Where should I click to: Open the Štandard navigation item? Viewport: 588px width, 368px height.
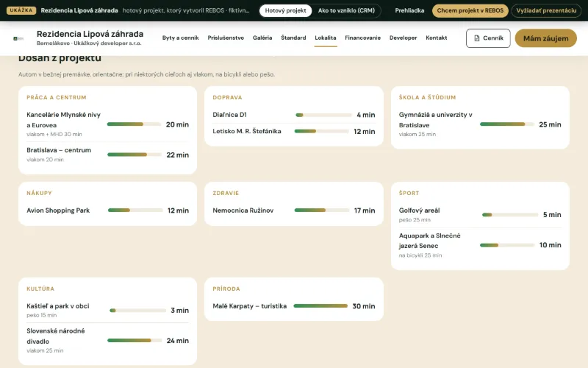[x=293, y=38]
